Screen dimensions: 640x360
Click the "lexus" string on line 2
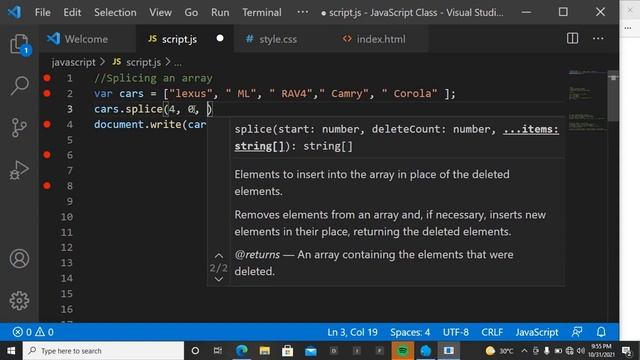tap(191, 93)
